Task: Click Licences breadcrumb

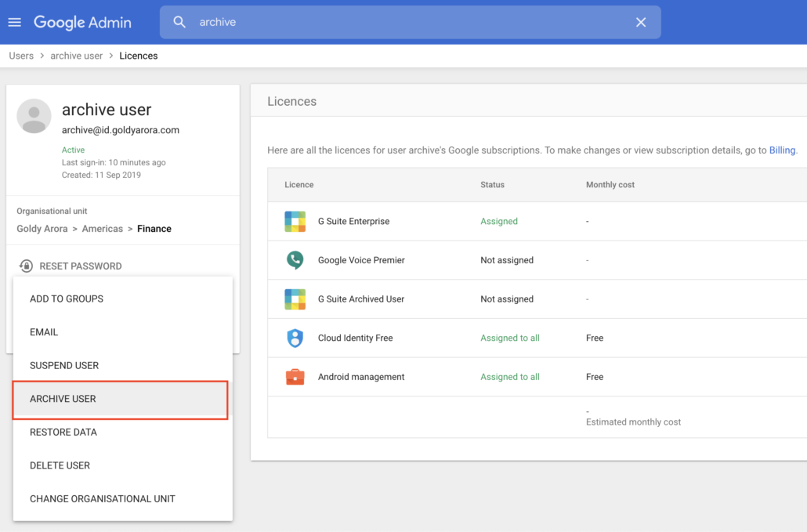Action: (139, 56)
